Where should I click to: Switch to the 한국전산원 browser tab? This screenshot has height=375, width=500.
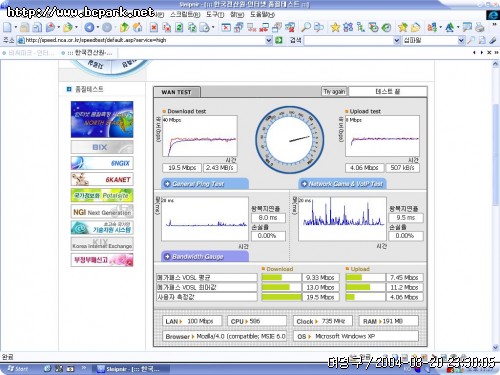[x=87, y=53]
